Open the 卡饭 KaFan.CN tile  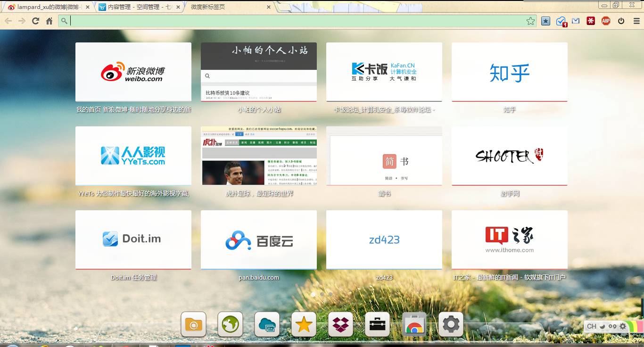pyautogui.click(x=384, y=72)
